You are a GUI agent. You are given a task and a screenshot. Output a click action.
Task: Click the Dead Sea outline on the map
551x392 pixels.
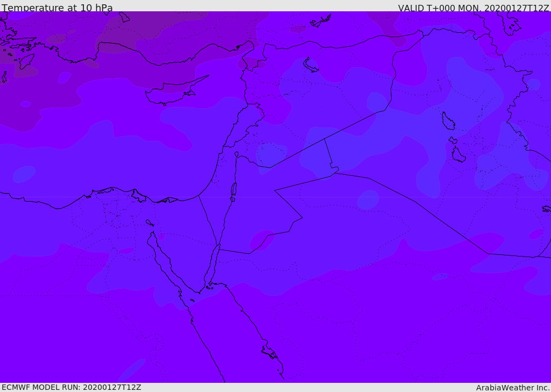coord(234,191)
